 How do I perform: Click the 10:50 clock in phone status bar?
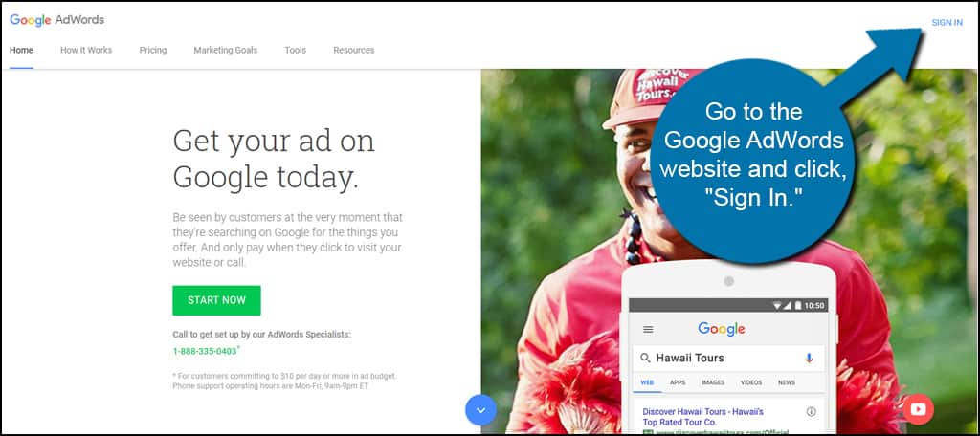tap(813, 305)
